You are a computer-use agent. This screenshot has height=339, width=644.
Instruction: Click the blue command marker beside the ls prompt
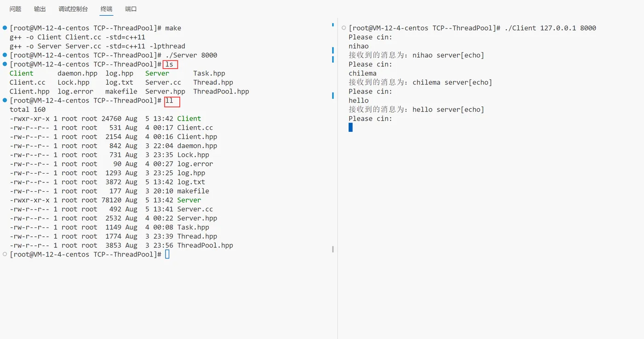click(x=5, y=64)
